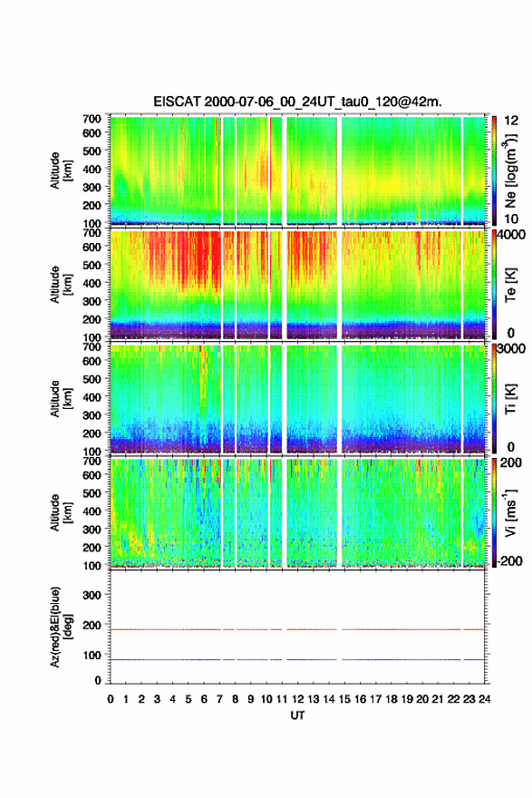This screenshot has height=798, width=532.
Task: Click the Ne colorbar beside the top panel
Action: point(494,170)
